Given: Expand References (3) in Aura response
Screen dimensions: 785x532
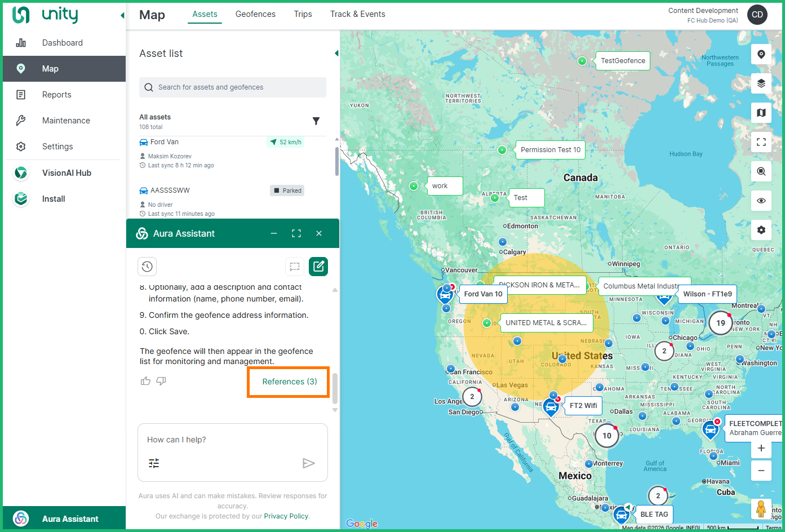Looking at the screenshot, I should 289,382.
